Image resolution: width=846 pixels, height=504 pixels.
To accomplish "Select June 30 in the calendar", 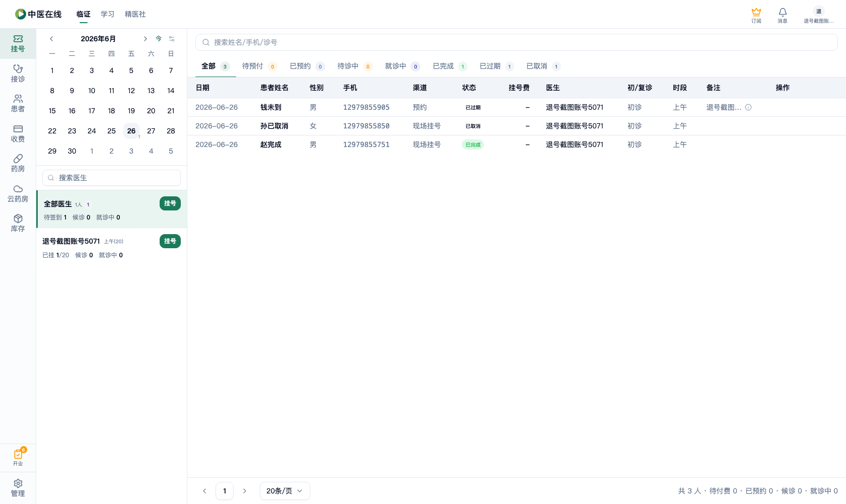I will tap(72, 151).
